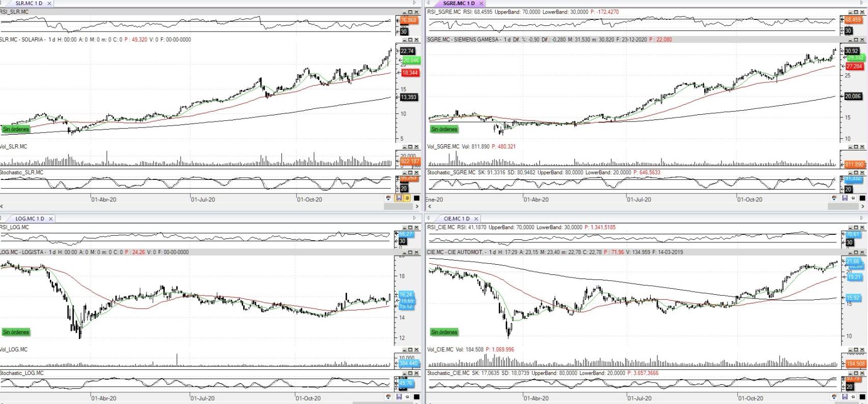Click the 'Sin órdenes' label on the SOLARIA chart
The height and width of the screenshot is (404, 868).
tap(16, 130)
